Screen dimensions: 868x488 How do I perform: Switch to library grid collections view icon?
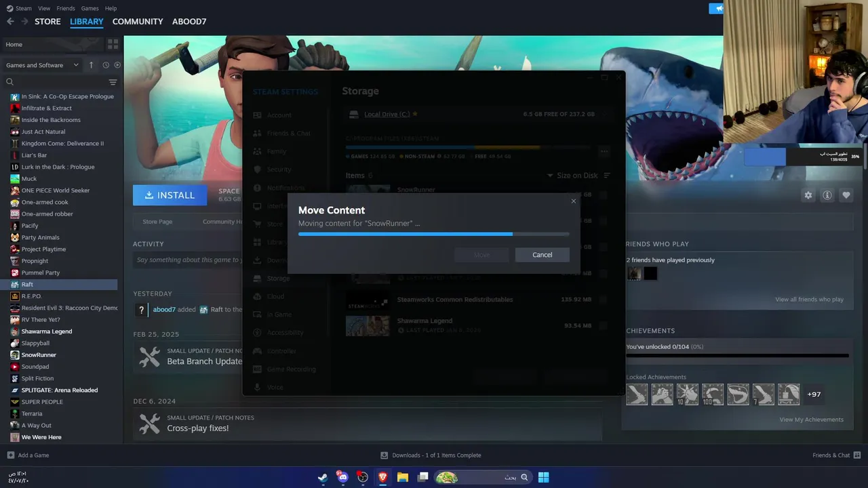pos(113,44)
